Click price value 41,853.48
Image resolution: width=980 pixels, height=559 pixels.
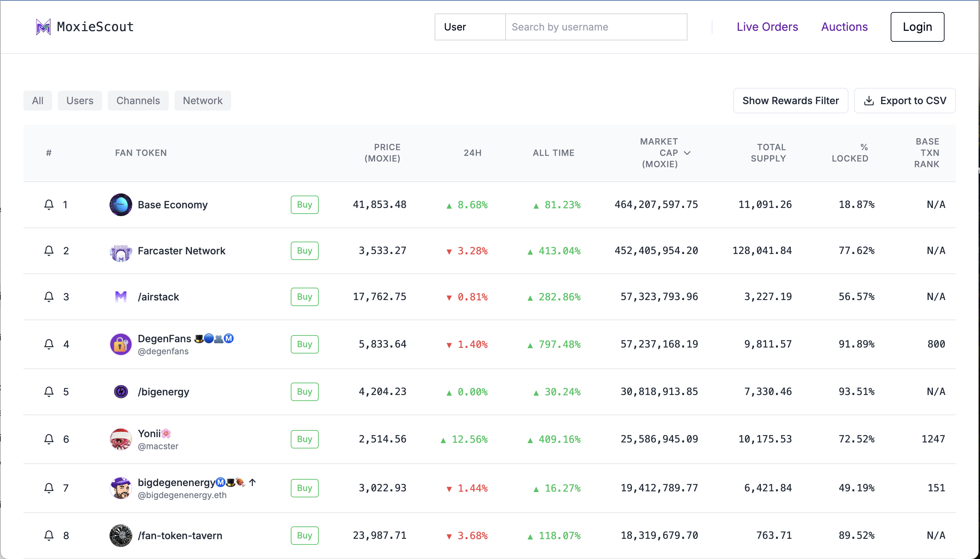click(x=379, y=205)
